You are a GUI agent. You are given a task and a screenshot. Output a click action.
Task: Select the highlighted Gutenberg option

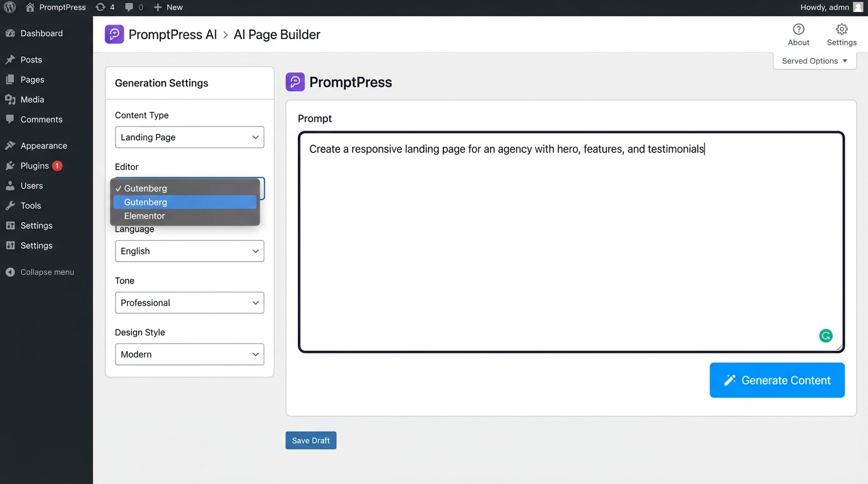[x=185, y=202]
